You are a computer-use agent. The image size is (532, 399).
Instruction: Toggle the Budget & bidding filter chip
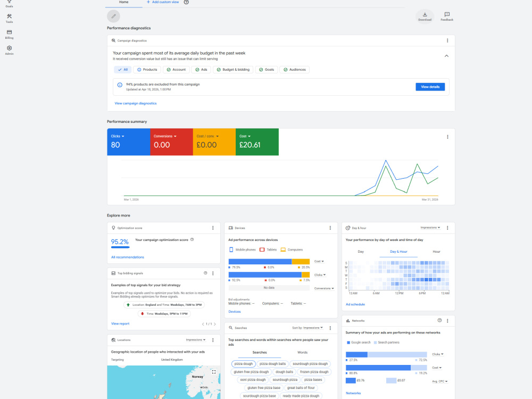[x=233, y=70]
